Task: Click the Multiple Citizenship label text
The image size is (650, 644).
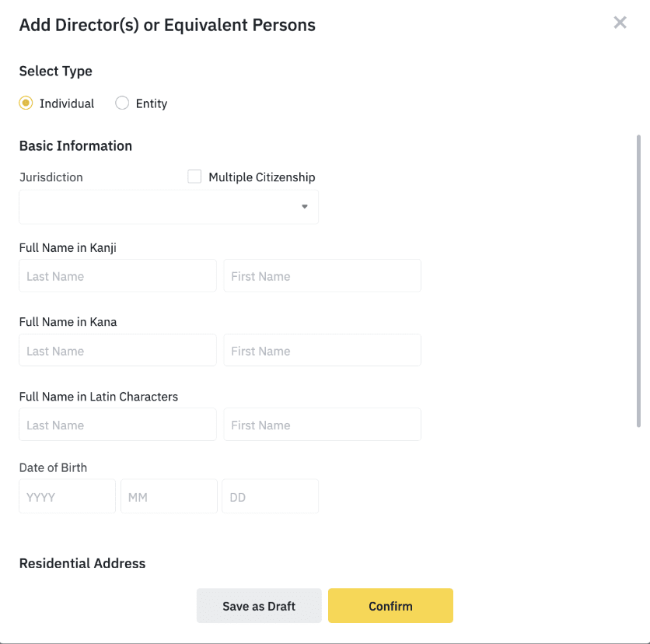Action: click(x=262, y=177)
